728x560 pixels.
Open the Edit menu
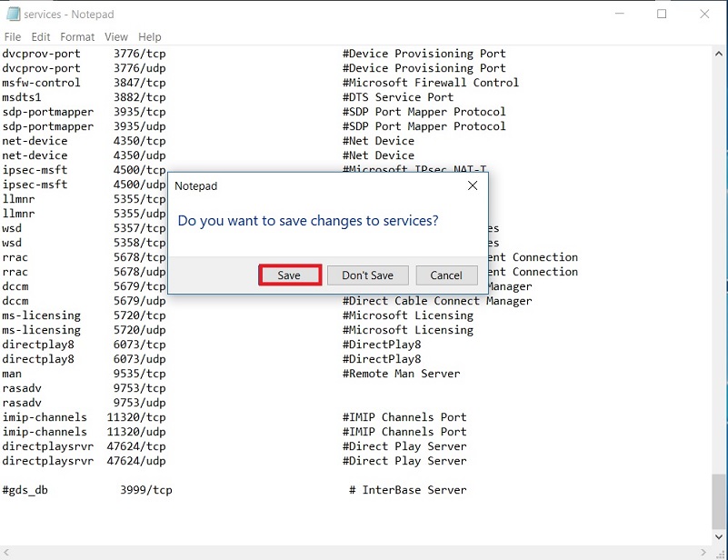click(41, 37)
